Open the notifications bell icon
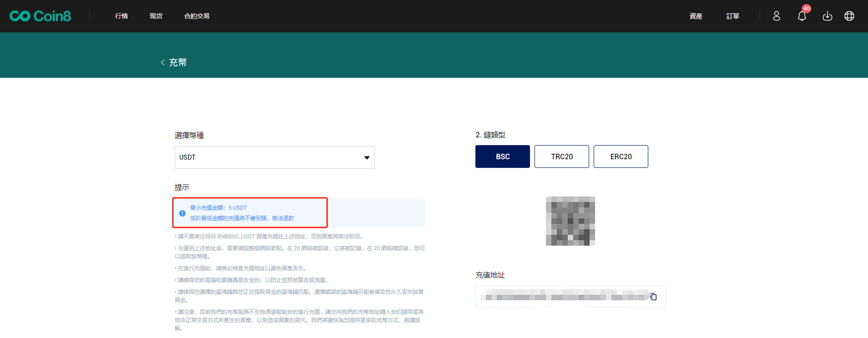The width and height of the screenshot is (868, 338). [802, 16]
